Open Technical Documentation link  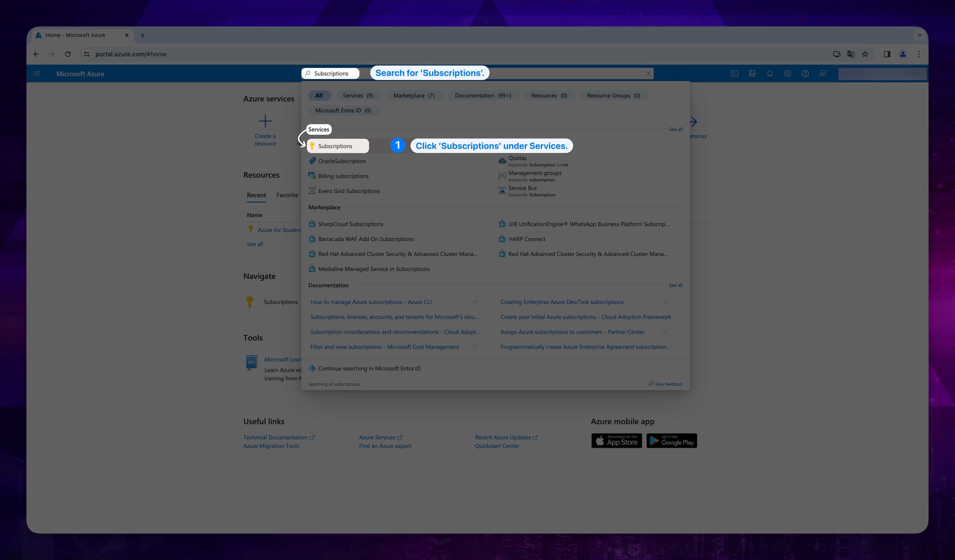coord(279,437)
